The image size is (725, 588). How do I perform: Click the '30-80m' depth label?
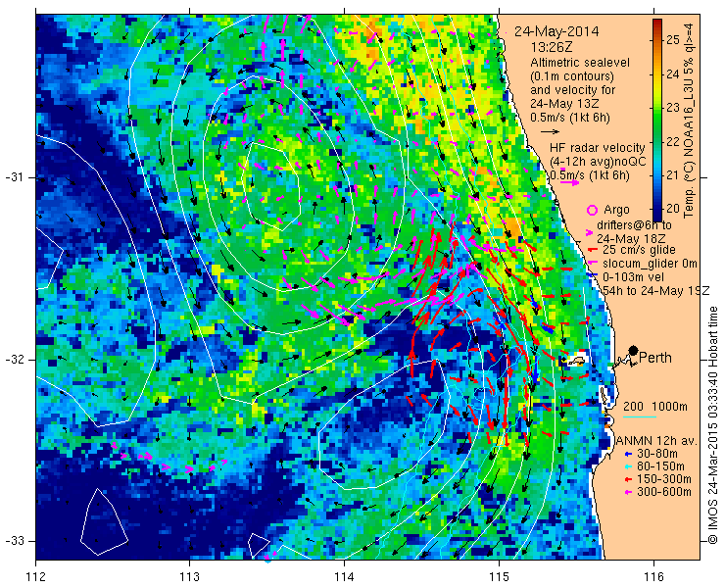[657, 454]
